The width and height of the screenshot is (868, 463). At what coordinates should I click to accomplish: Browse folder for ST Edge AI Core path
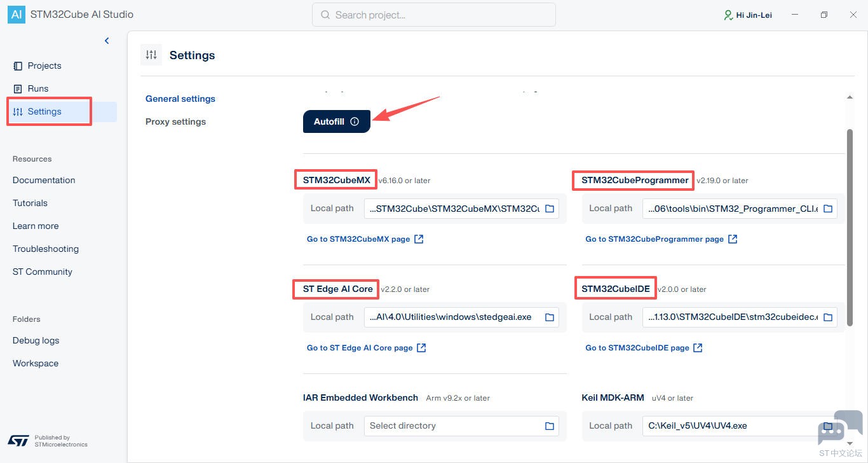tap(550, 317)
